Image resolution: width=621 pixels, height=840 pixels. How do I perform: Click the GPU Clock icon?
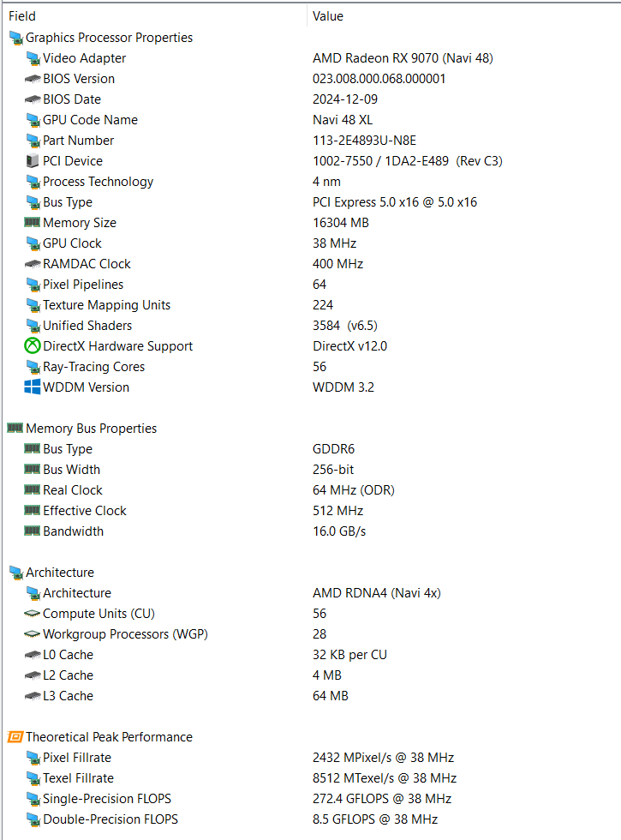pyautogui.click(x=33, y=243)
